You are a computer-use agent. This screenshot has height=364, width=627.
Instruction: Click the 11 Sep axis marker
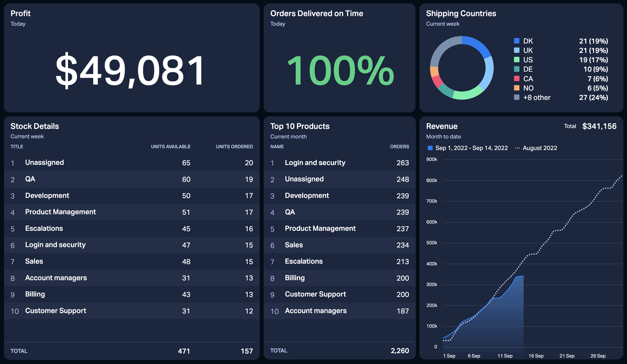click(505, 356)
